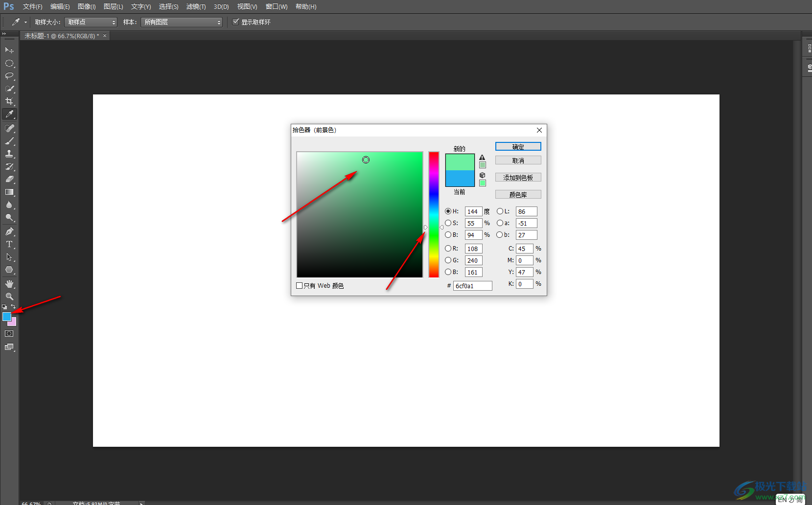812x505 pixels.
Task: Select the Polygon shape tool
Action: pos(9,270)
